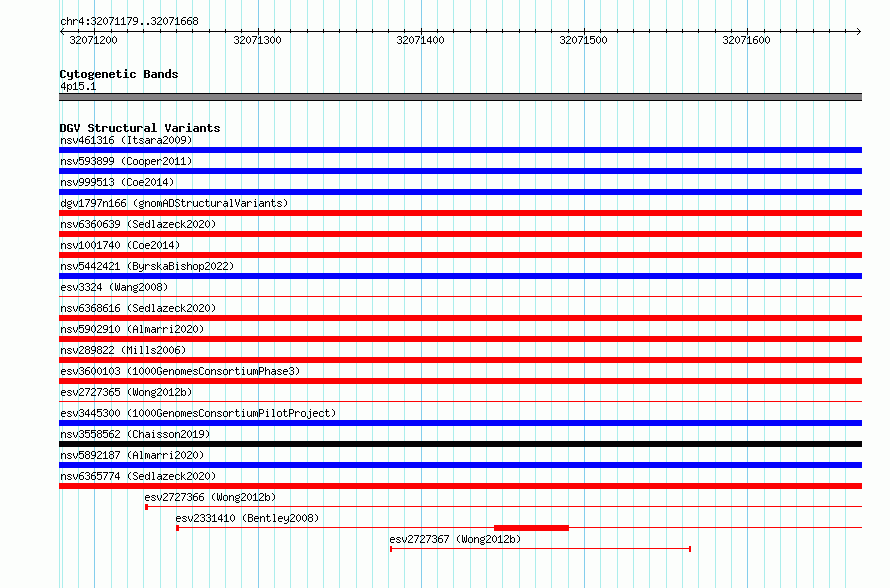Image resolution: width=890 pixels, height=588 pixels.
Task: Click the 32071500 ruler position
Action: (x=583, y=40)
